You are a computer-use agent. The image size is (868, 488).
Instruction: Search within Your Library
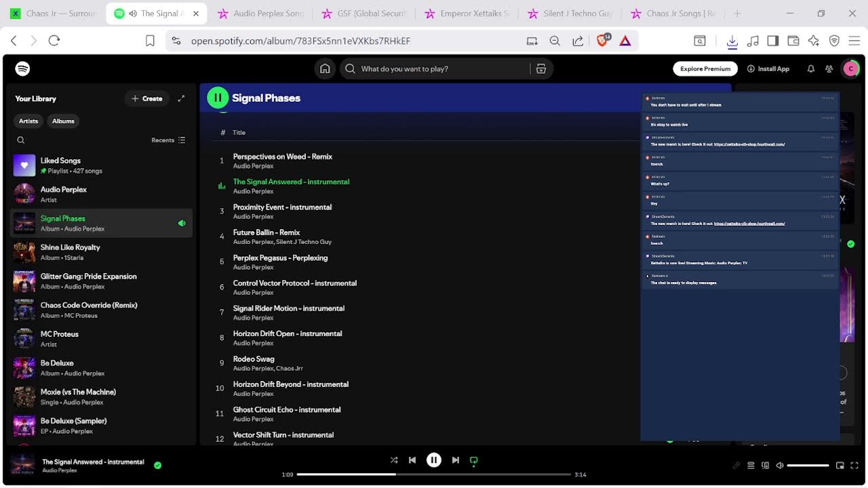[21, 140]
